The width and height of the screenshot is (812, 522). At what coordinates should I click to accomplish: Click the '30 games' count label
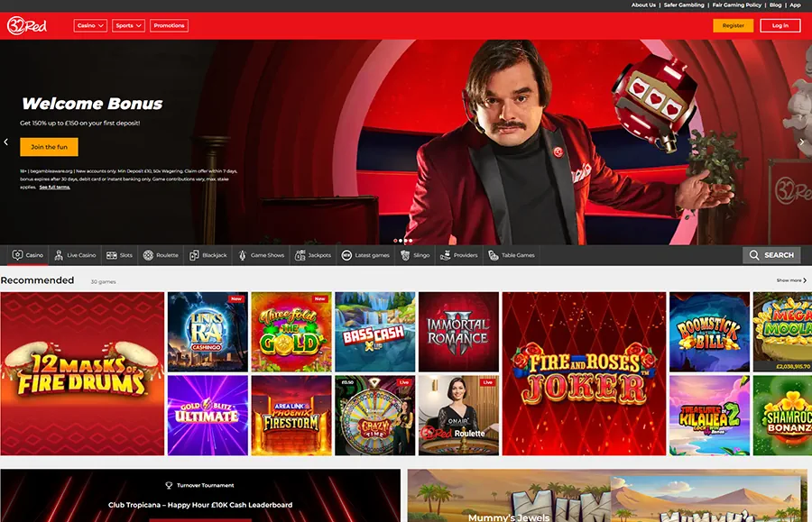[103, 282]
